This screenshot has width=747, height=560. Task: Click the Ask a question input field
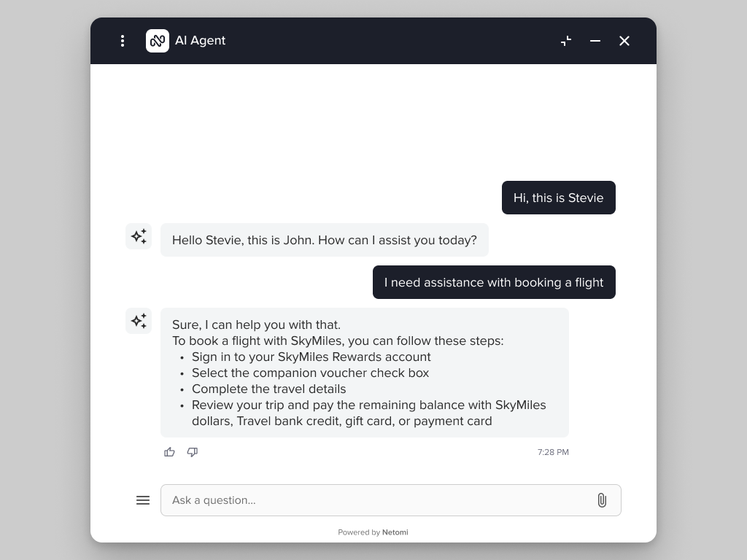pos(365,500)
